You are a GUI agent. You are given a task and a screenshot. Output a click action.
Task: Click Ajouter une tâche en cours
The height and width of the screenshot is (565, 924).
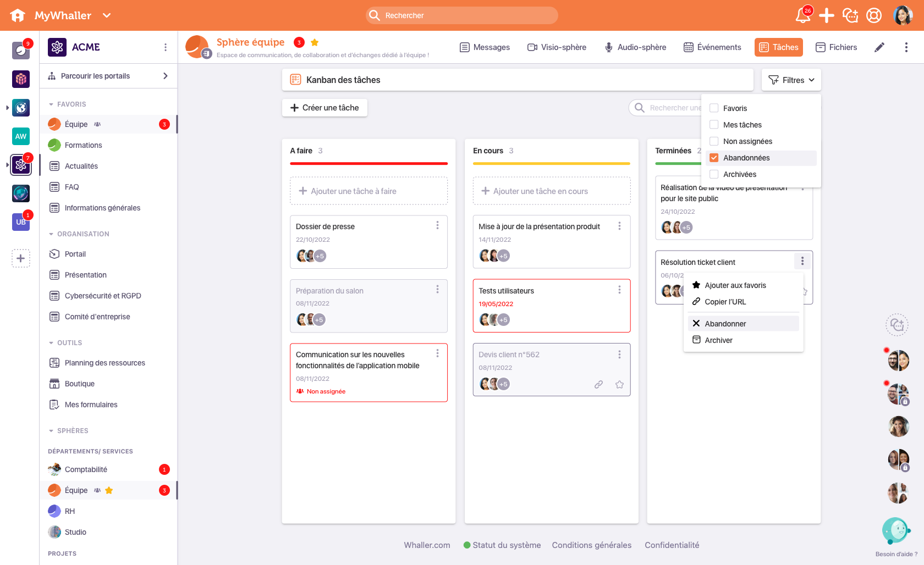pos(552,191)
